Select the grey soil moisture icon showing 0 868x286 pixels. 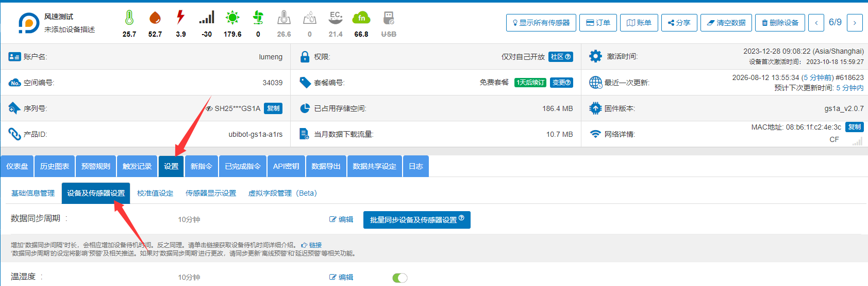coord(310,18)
